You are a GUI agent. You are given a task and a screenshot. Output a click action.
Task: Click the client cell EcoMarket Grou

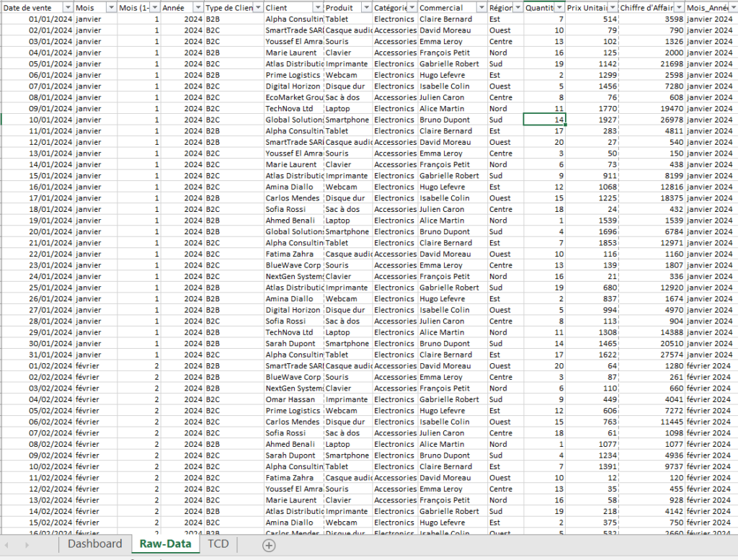pyautogui.click(x=294, y=97)
